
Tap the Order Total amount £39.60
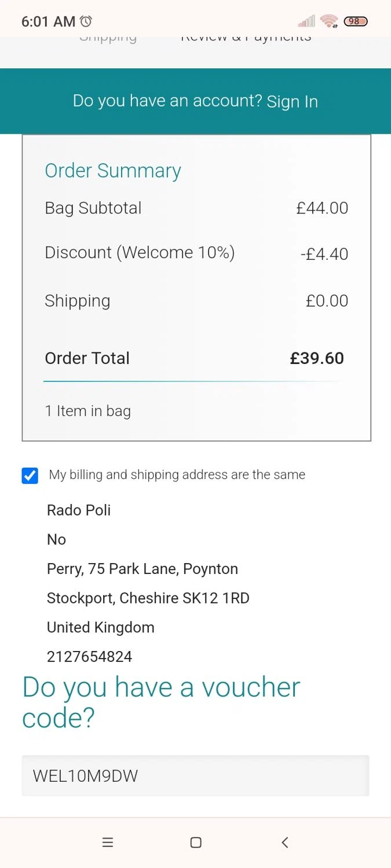pyautogui.click(x=317, y=358)
